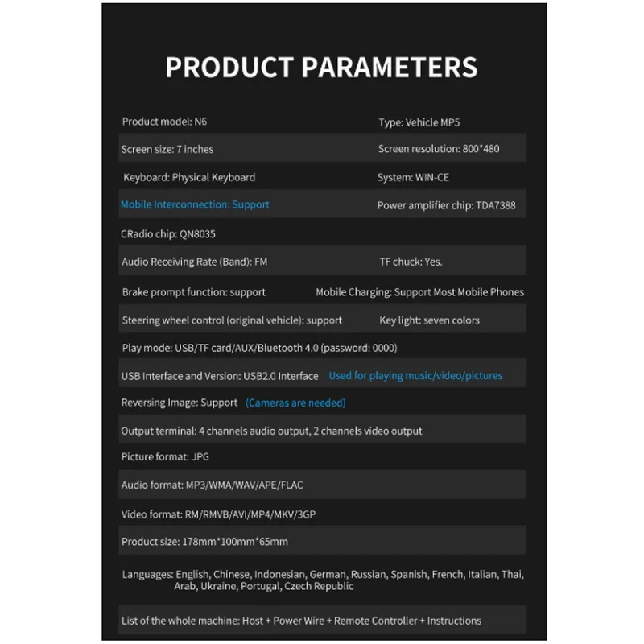This screenshot has width=644, height=644.
Task: Click the CRadio chip: QN8035 line
Action: (168, 233)
